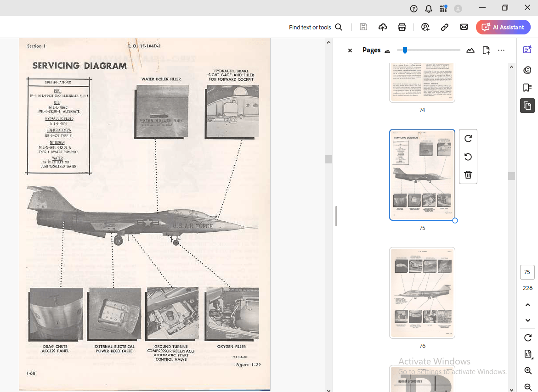Rotate page 75 counterclockwise

pyautogui.click(x=468, y=157)
